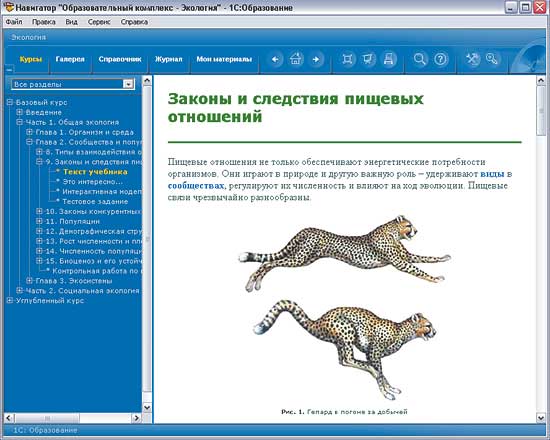The image size is (550, 440).
Task: Open the Файл menu
Action: (x=14, y=22)
